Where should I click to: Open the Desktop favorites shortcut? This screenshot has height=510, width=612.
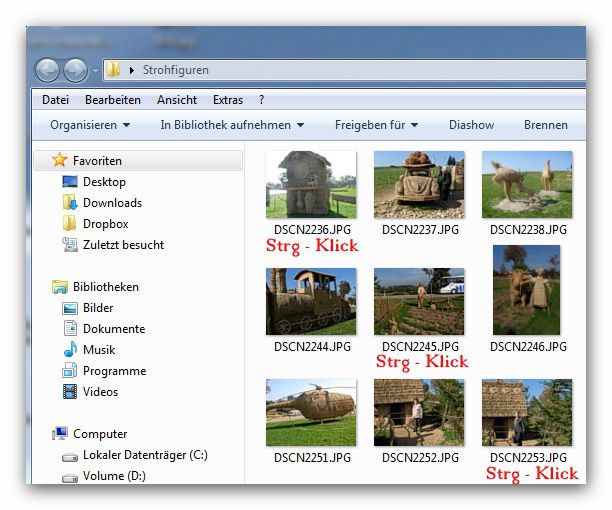pos(103,182)
